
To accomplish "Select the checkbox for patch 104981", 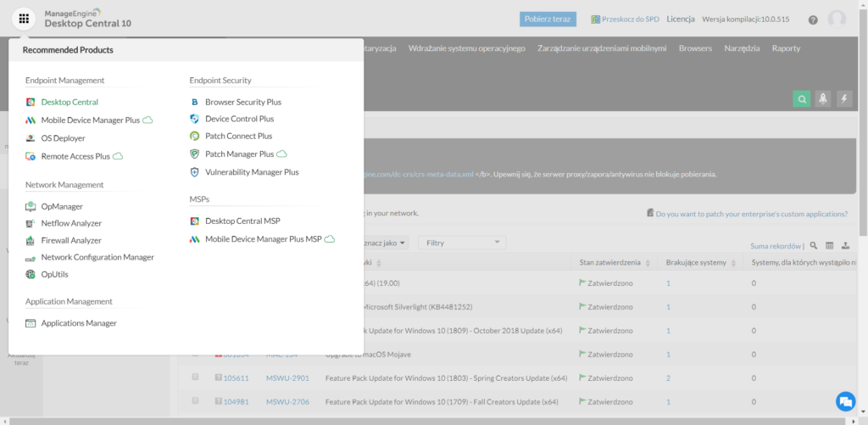I will tap(196, 402).
